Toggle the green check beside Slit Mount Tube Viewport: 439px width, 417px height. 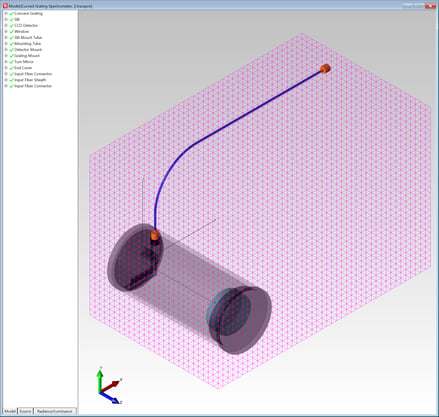(x=12, y=38)
